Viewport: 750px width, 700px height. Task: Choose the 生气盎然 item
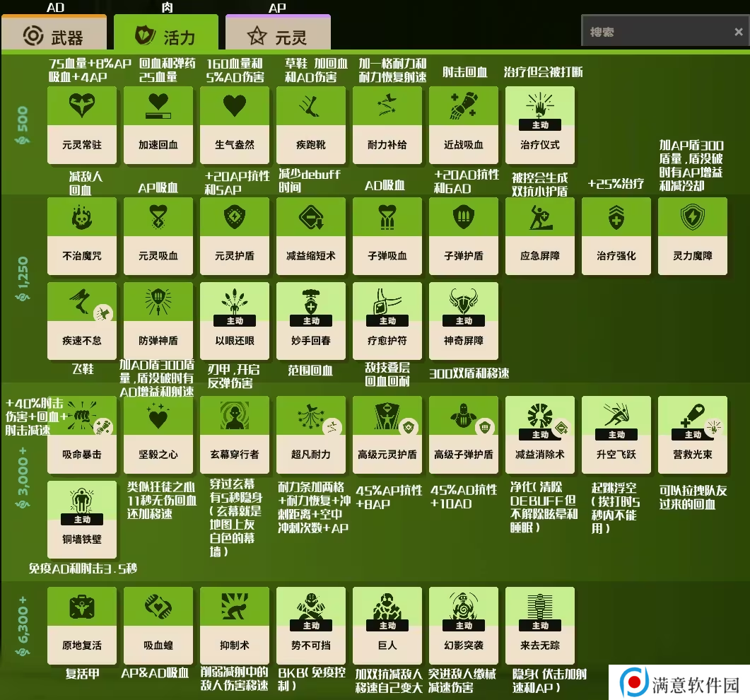click(235, 125)
